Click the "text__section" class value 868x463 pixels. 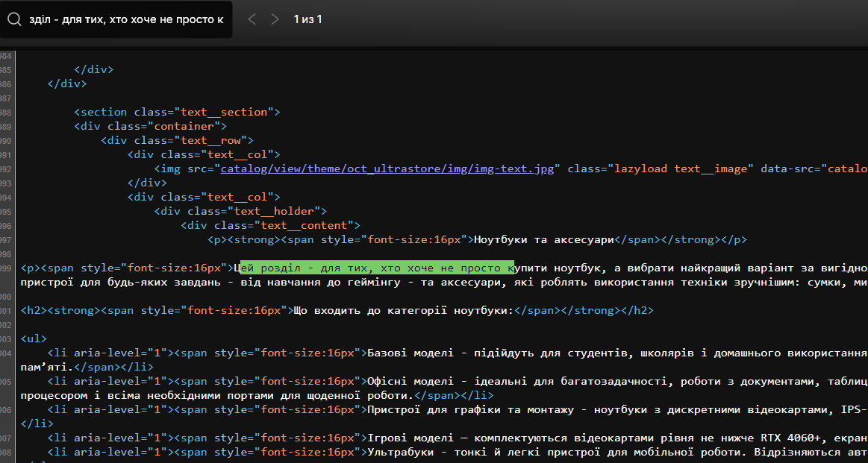(224, 112)
